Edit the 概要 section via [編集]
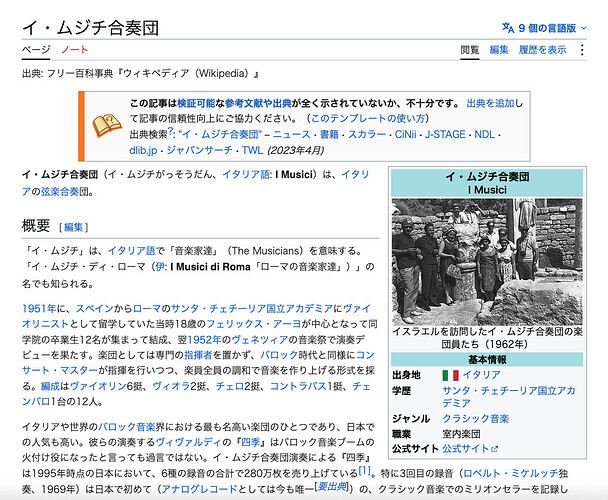Screen dimensions: 608x500 74,227
